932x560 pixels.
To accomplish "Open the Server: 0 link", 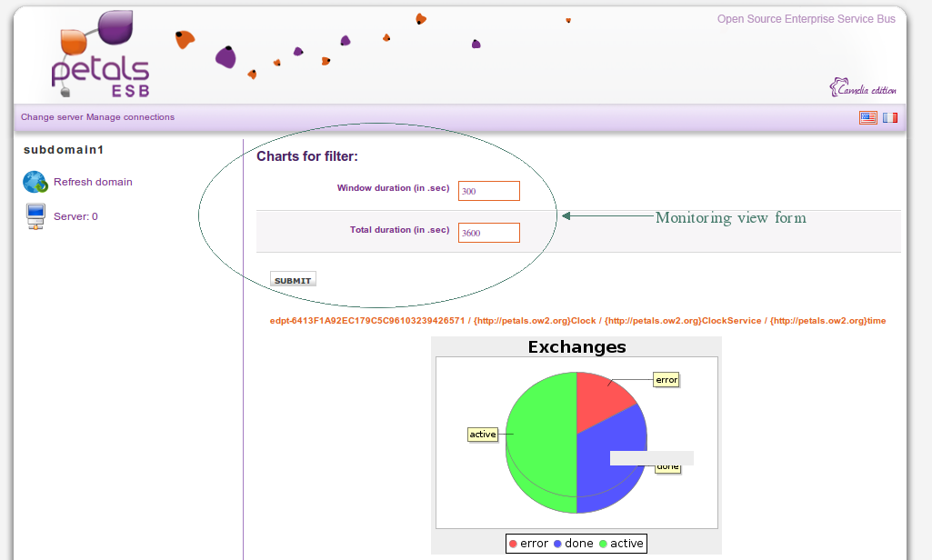I will pyautogui.click(x=75, y=216).
